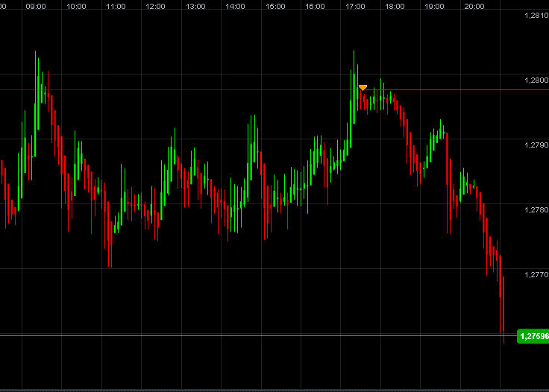Click the 1,2790 price axis label
The image size is (549, 392).
tap(536, 145)
